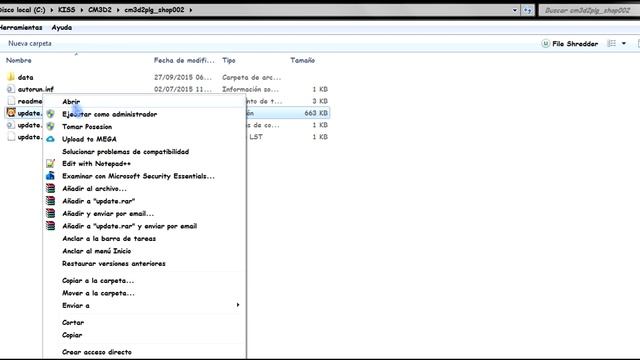This screenshot has width=640, height=360.
Task: Click the change view icon in toolbar
Action: [x=611, y=43]
